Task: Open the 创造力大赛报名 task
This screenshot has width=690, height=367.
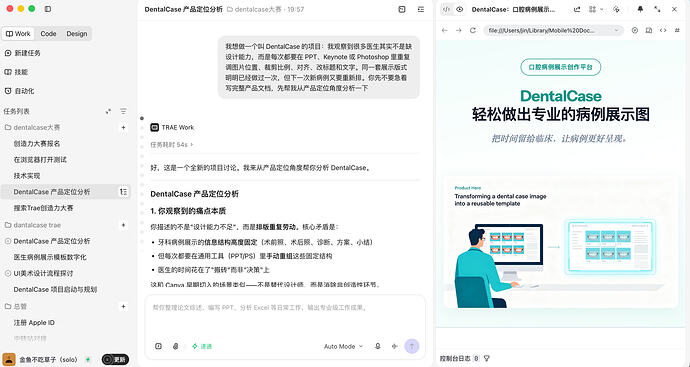Action: click(37, 143)
